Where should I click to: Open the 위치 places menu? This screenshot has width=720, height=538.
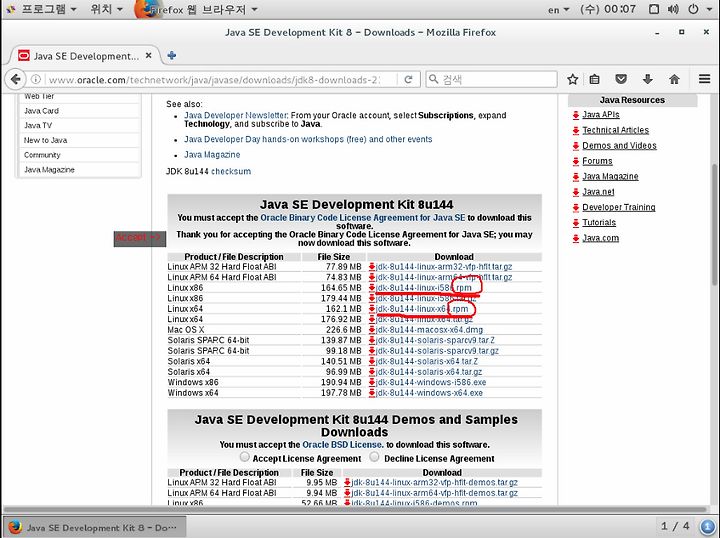coord(106,9)
